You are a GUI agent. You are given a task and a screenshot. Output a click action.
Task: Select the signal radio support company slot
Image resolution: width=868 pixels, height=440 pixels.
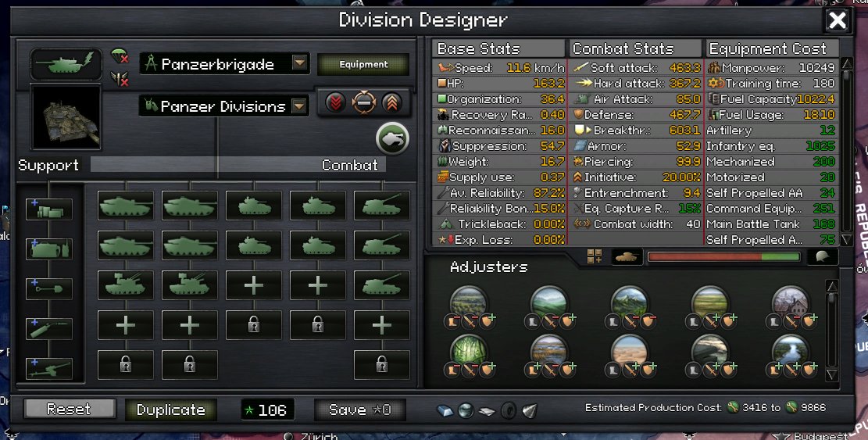(48, 249)
